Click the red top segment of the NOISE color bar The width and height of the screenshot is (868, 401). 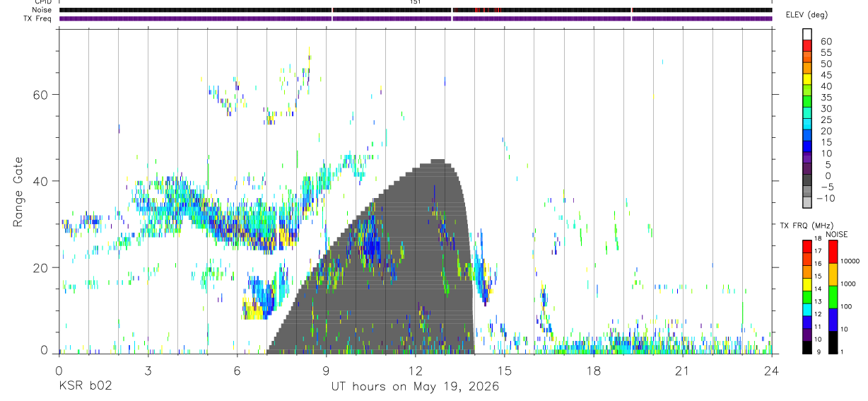833,252
